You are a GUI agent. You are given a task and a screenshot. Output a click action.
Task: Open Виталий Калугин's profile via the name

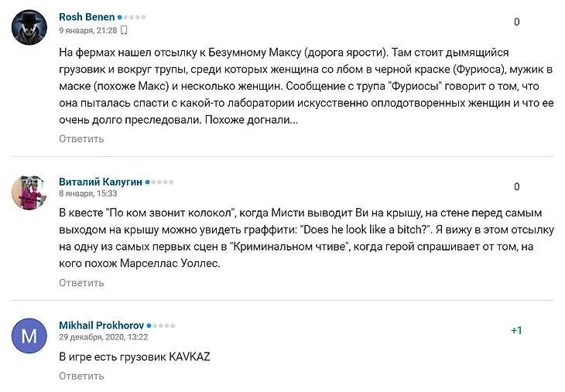click(x=101, y=182)
